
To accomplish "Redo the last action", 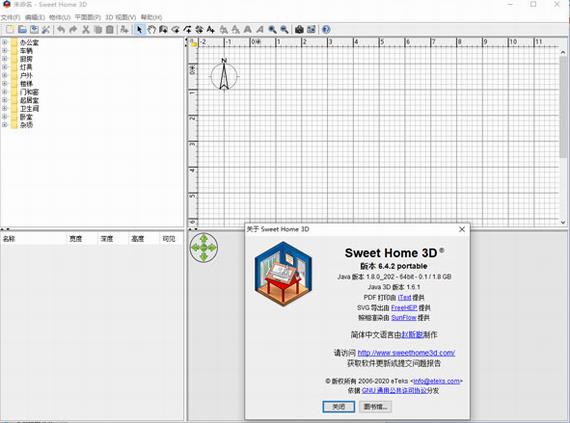I will 73,29.
